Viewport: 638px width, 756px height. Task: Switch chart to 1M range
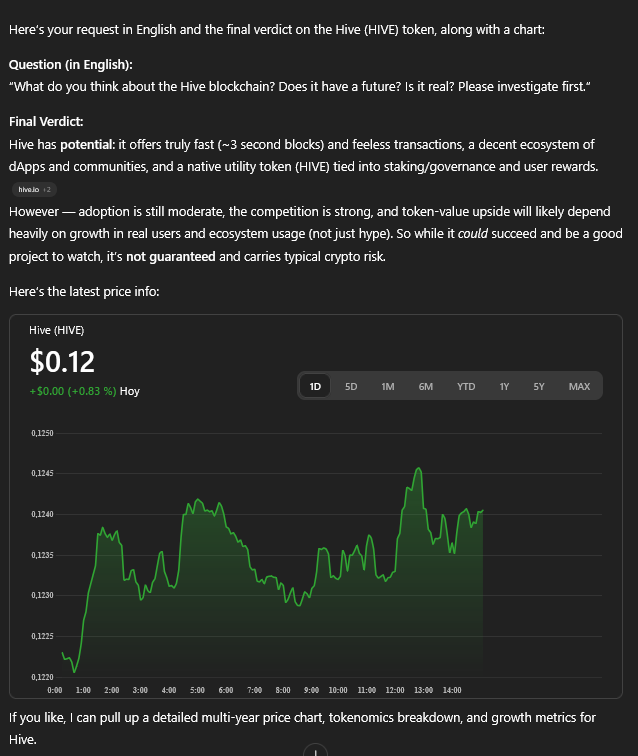[x=388, y=386]
